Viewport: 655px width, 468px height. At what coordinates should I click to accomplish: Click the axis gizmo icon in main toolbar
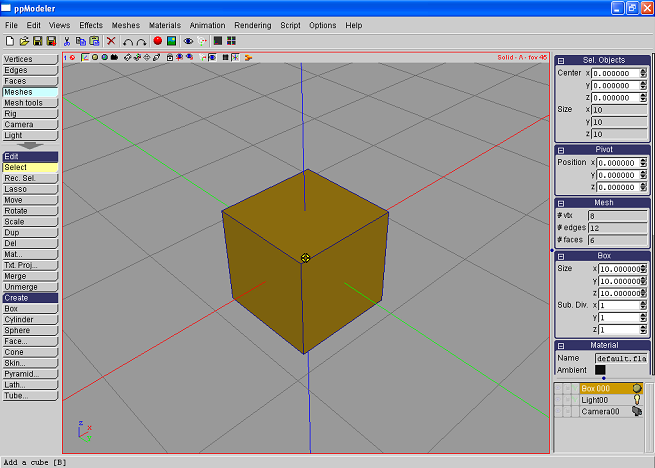click(202, 41)
